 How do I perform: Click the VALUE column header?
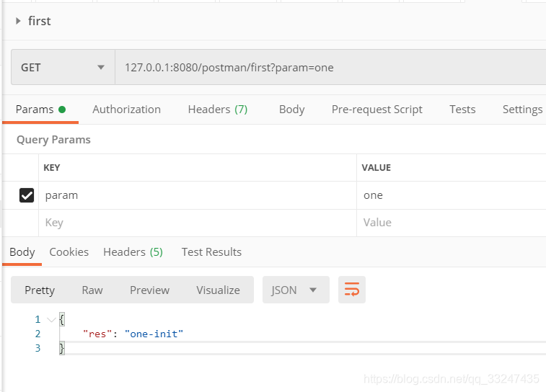376,168
